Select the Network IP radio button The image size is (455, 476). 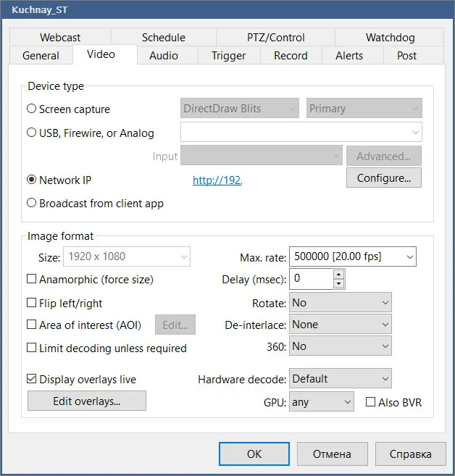pyautogui.click(x=32, y=180)
